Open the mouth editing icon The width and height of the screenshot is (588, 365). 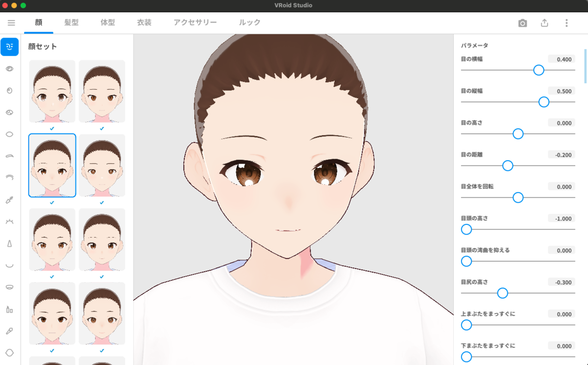coord(9,266)
